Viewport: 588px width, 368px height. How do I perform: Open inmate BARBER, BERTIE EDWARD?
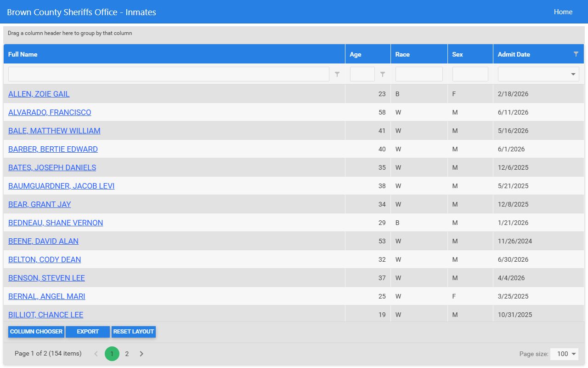coord(53,149)
